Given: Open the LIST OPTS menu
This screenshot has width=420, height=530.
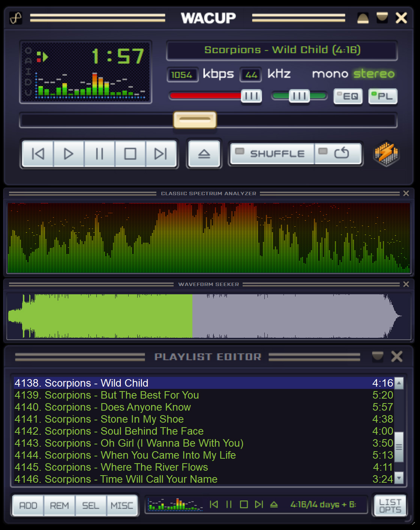Looking at the screenshot, I should point(390,506).
